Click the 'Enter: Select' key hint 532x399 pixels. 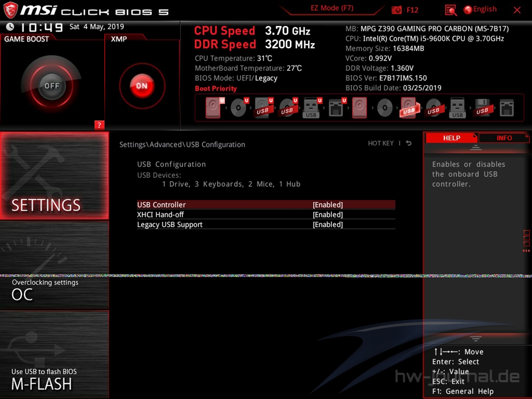pos(455,362)
